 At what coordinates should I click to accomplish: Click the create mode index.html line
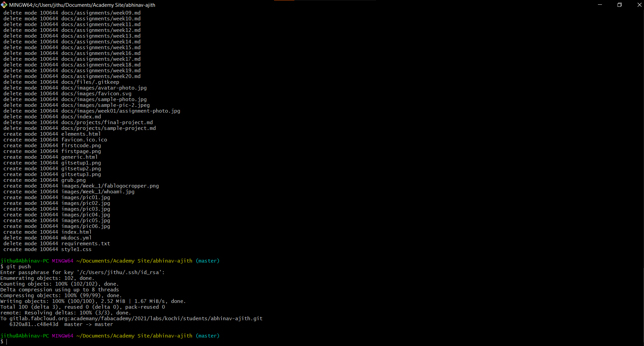click(47, 232)
